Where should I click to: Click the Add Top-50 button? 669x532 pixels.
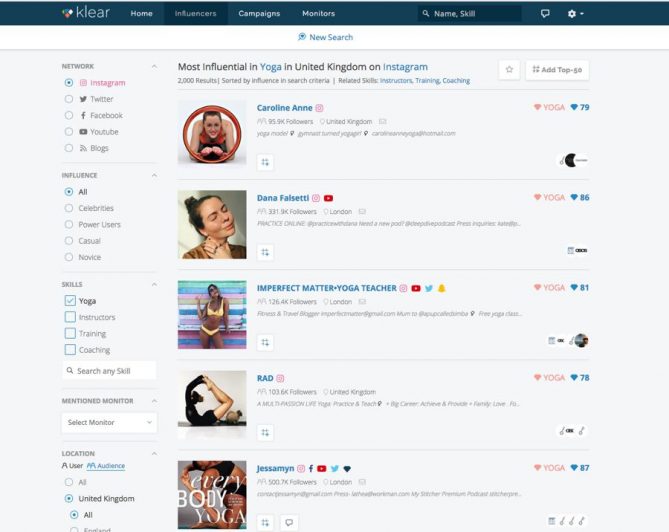tap(557, 70)
